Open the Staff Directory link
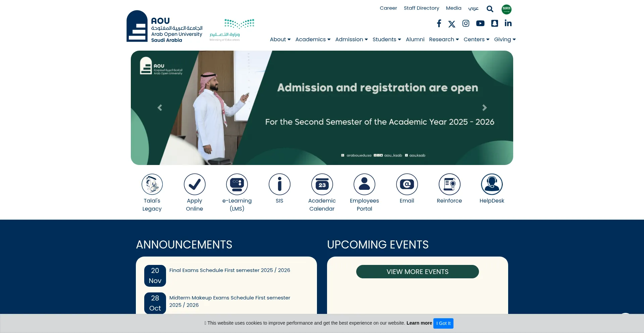 point(421,8)
